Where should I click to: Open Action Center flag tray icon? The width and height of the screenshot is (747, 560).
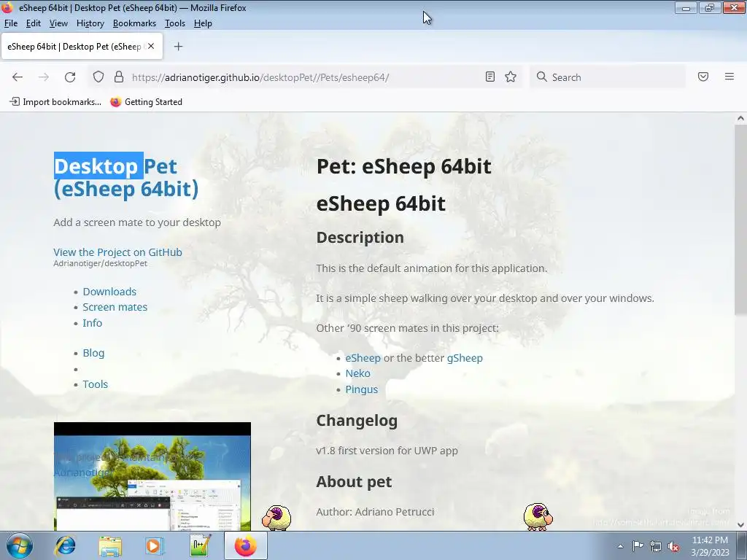point(638,546)
